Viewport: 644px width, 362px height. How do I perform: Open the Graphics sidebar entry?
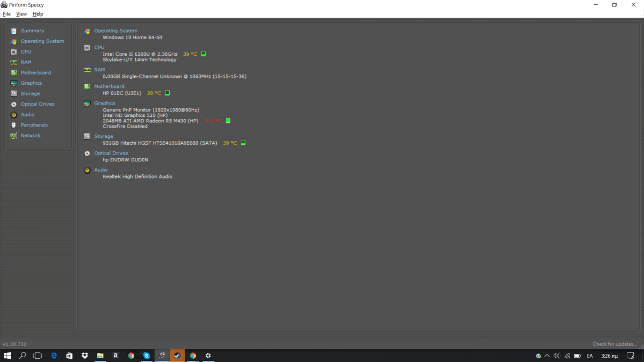click(31, 83)
